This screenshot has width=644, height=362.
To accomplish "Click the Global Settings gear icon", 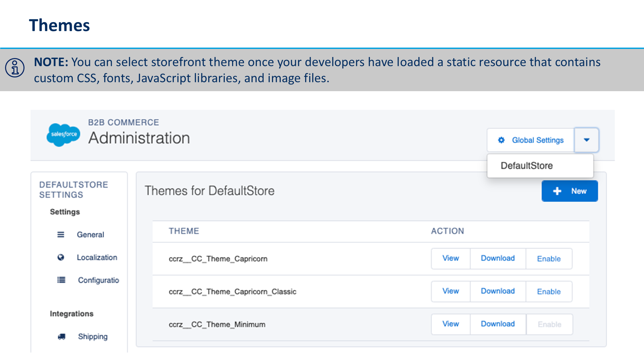I will click(x=501, y=140).
